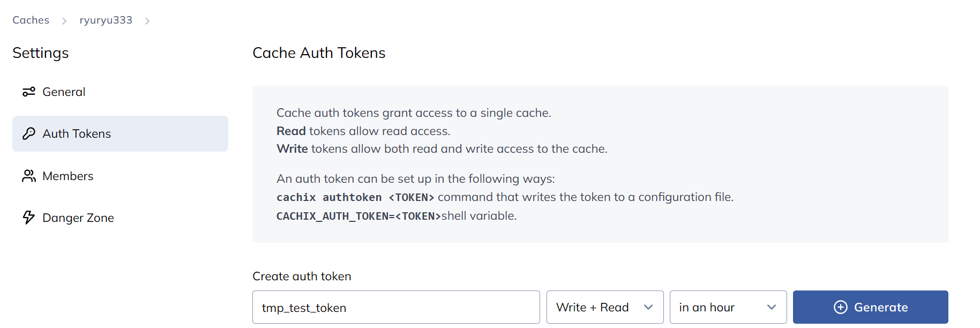Click the Cache Auth Tokens heading
The width and height of the screenshot is (980, 328).
[319, 53]
